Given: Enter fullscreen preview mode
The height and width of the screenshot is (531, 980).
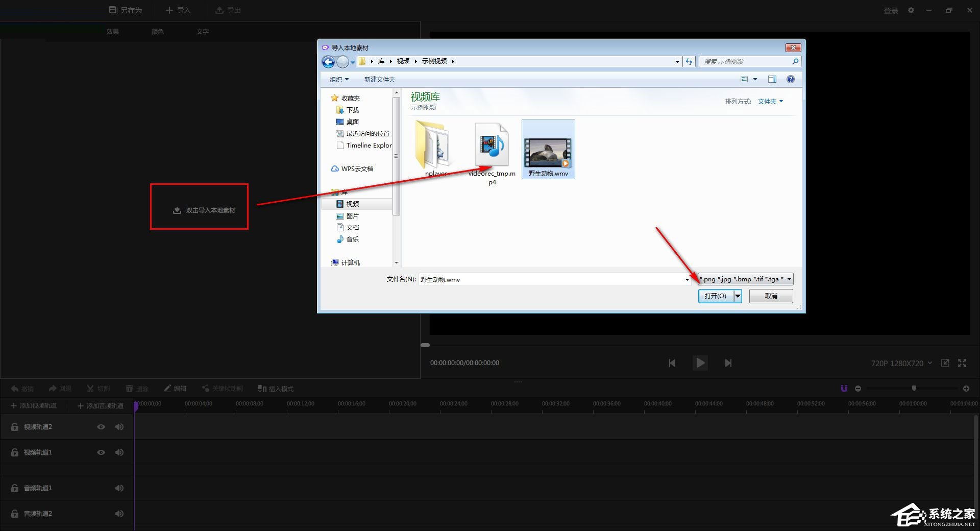Looking at the screenshot, I should [962, 363].
